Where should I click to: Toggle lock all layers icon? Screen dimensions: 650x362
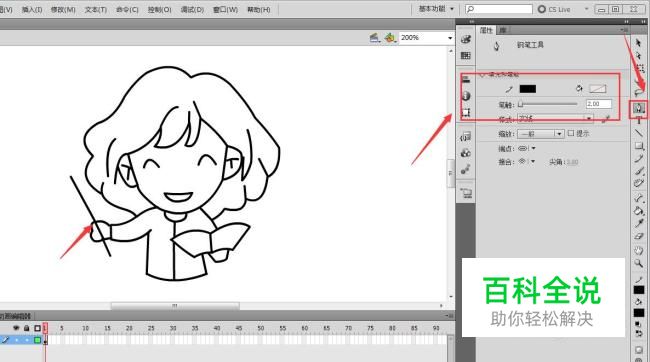pyautogui.click(x=27, y=328)
